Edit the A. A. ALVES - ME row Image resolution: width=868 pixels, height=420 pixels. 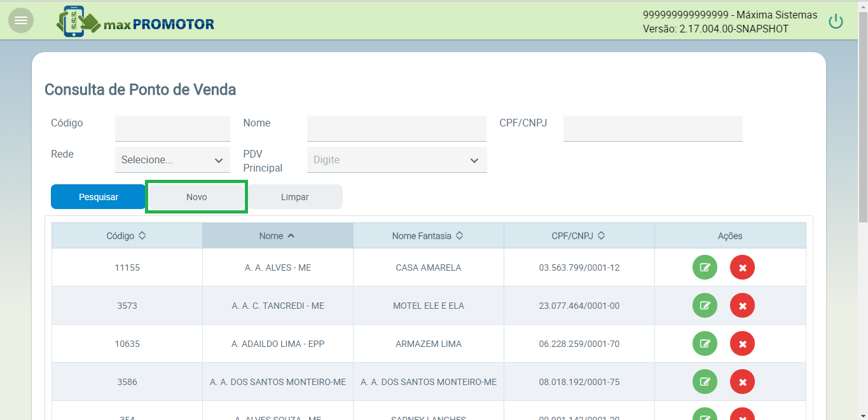tap(705, 268)
